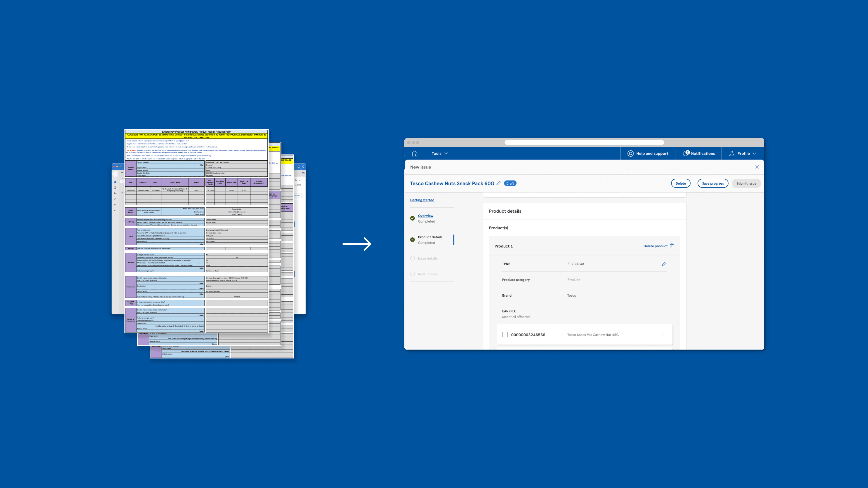Select Product details step in sidebar
Viewport: 868px width, 488px height.
pos(430,237)
